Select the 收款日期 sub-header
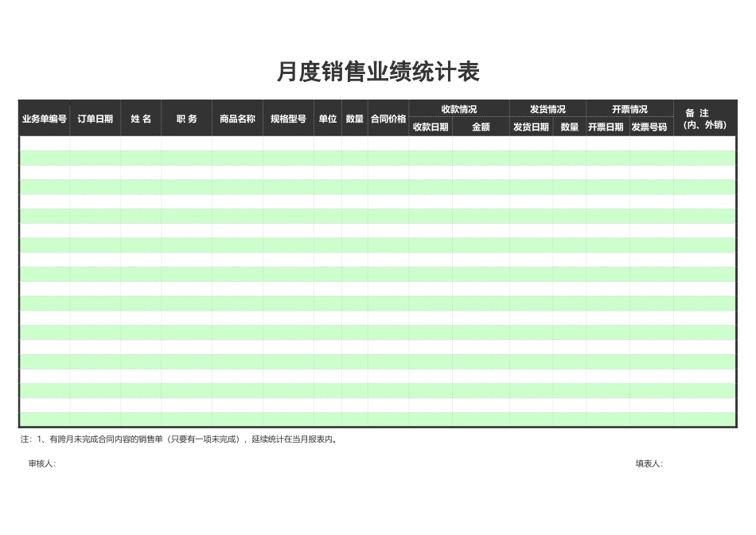 pos(431,127)
